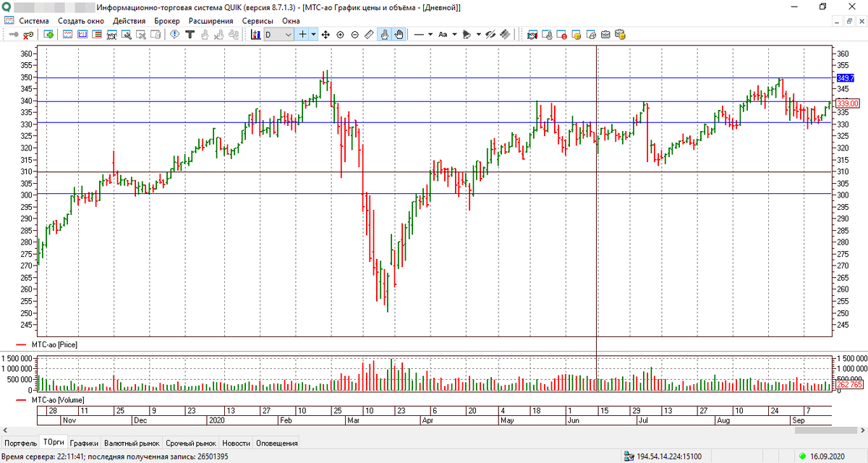Click the first table-window toolbar icon
This screenshot has height=463, width=868.
pyautogui.click(x=68, y=34)
